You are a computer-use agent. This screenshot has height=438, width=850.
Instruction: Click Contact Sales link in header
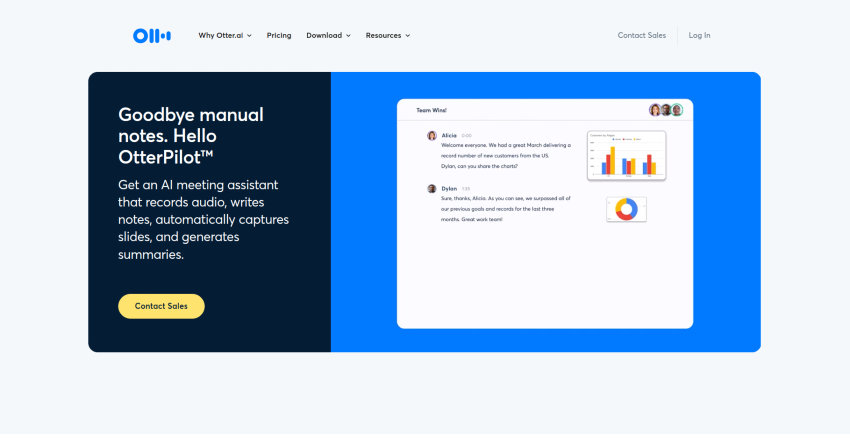click(642, 35)
